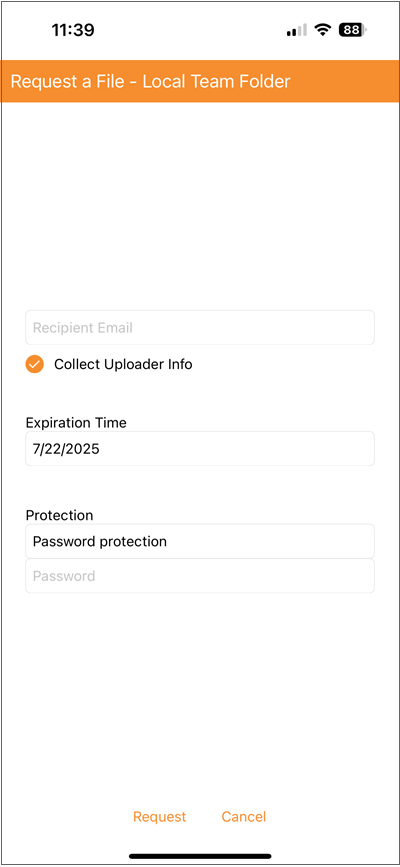Click the Request a File header title
Image resolution: width=400 pixels, height=867 pixels.
[150, 81]
